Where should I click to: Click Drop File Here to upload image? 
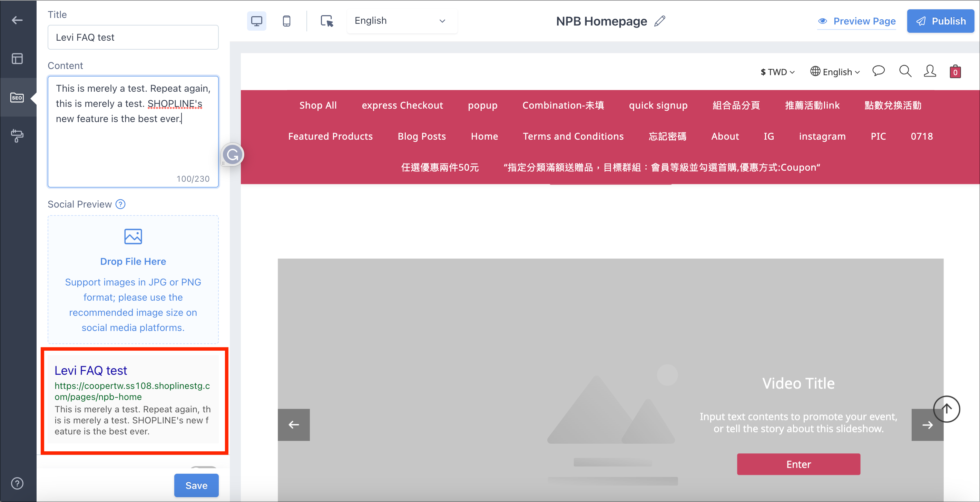[133, 261]
